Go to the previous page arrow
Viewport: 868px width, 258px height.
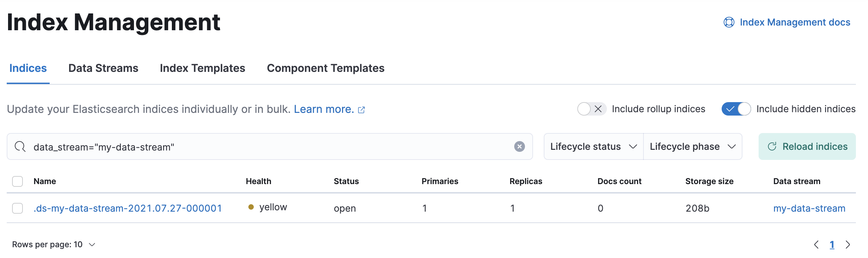click(x=816, y=245)
